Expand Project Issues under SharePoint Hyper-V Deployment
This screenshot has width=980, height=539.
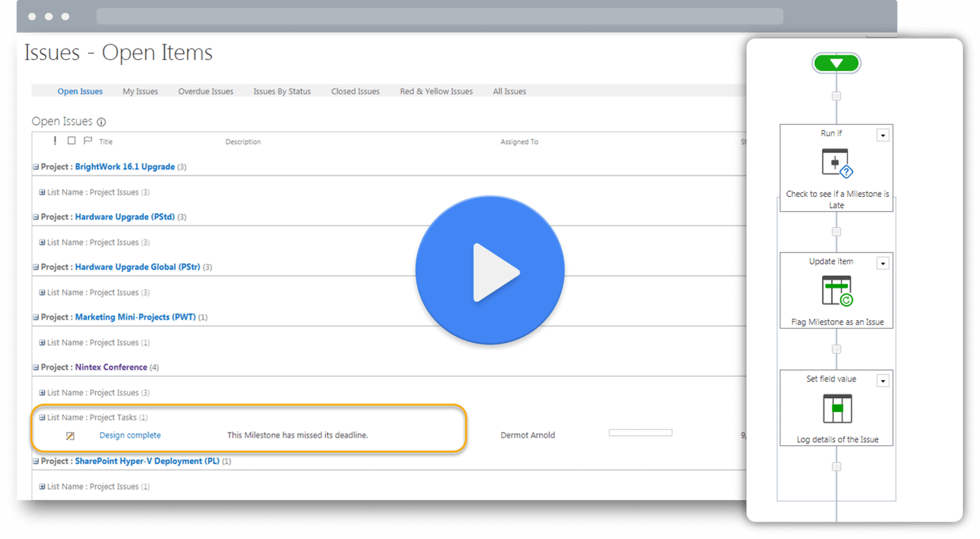pyautogui.click(x=42, y=487)
